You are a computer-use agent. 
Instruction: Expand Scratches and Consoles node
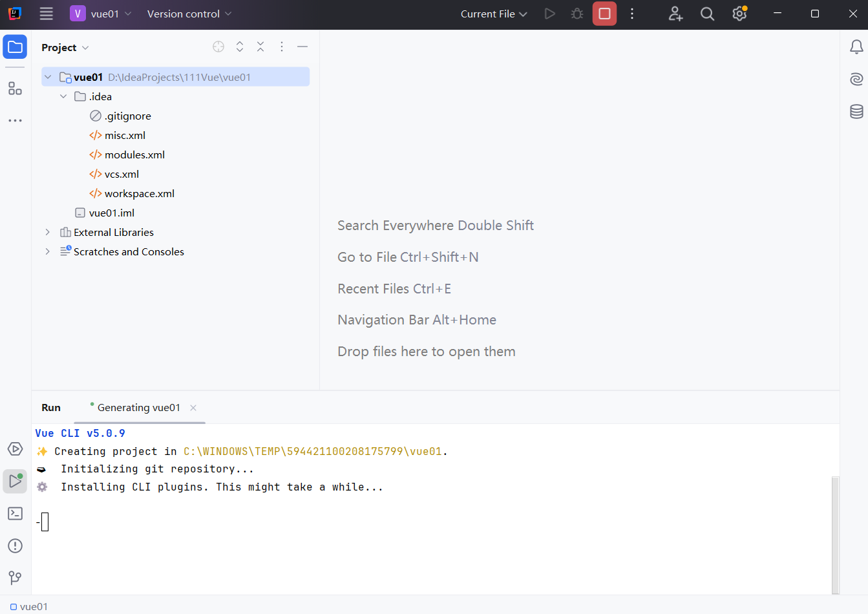coord(48,251)
